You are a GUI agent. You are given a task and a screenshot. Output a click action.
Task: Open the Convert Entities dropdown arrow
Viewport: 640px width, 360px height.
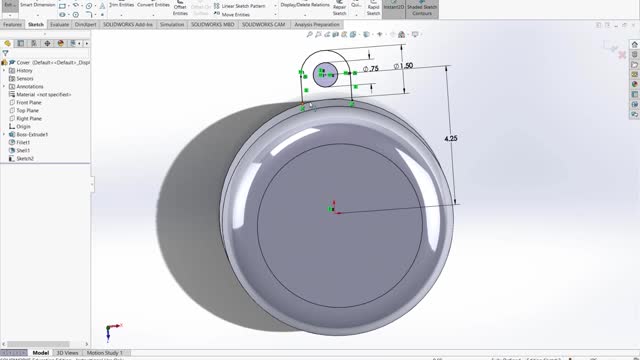point(153,15)
